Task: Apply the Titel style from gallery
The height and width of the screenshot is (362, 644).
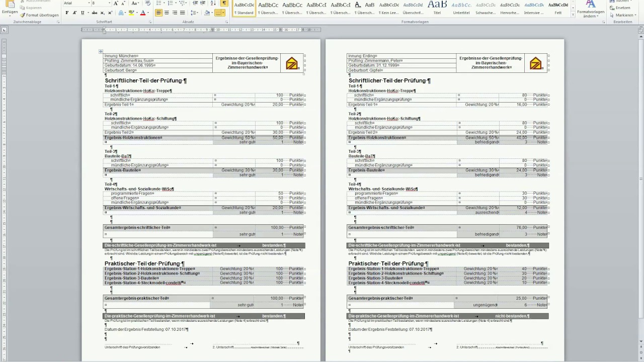Action: click(x=437, y=8)
